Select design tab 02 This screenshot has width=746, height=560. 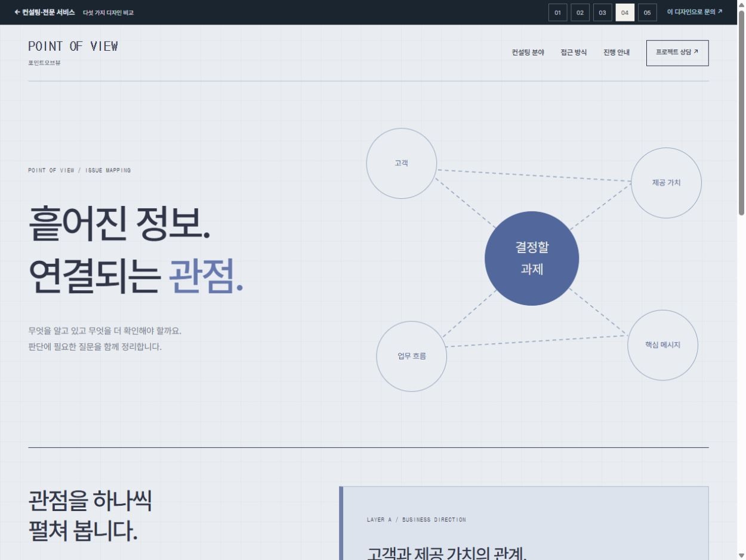coord(580,13)
